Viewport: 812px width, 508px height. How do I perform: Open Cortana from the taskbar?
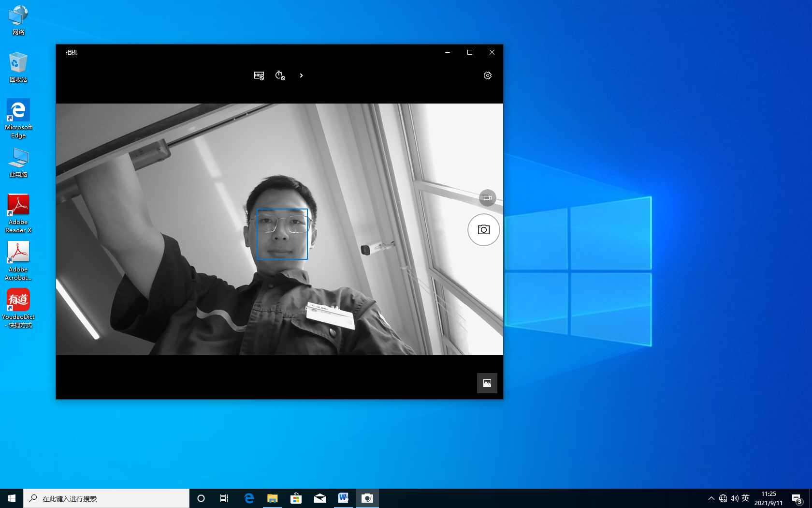(201, 498)
